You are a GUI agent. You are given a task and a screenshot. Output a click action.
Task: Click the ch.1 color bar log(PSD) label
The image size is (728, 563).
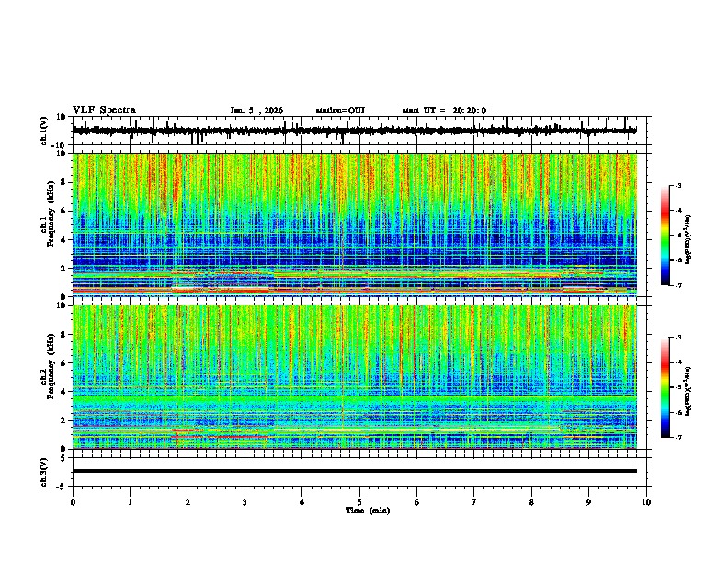pos(688,240)
